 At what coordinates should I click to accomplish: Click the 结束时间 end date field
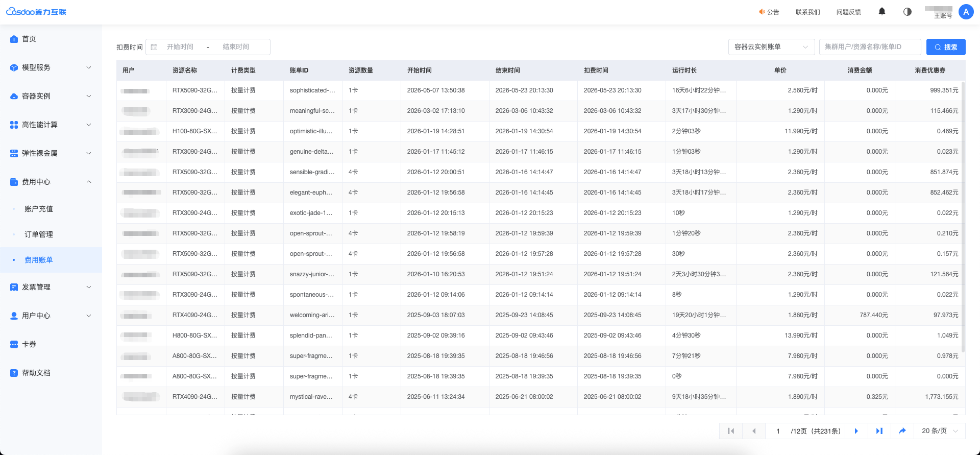236,47
